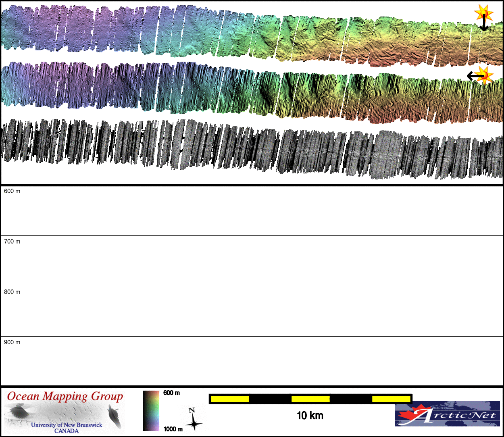Click the first yellow scale bar segment

pyautogui.click(x=230, y=399)
